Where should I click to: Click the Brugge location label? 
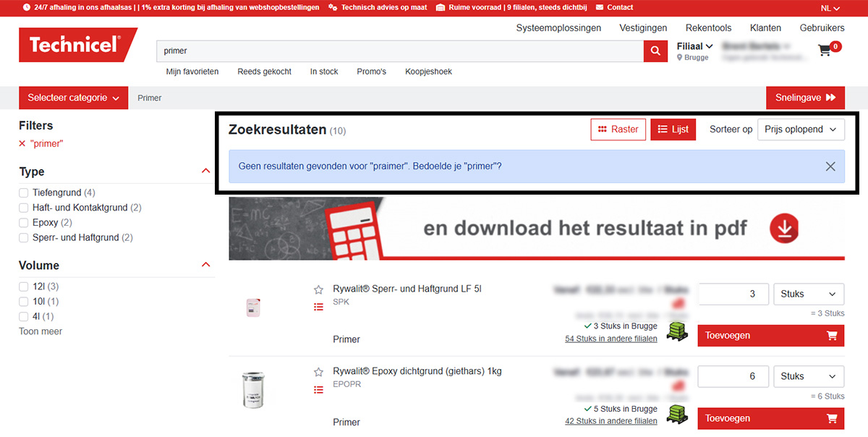pyautogui.click(x=693, y=58)
